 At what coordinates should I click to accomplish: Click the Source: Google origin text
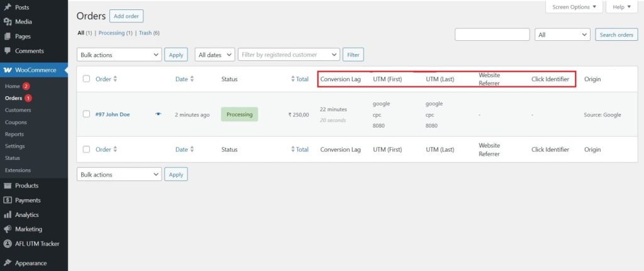tap(602, 115)
